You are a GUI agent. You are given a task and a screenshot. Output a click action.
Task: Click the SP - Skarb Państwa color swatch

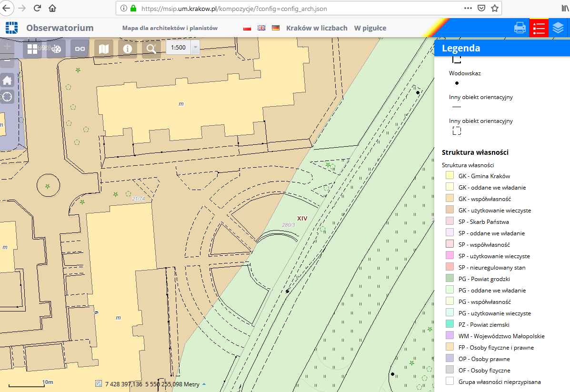(x=450, y=221)
